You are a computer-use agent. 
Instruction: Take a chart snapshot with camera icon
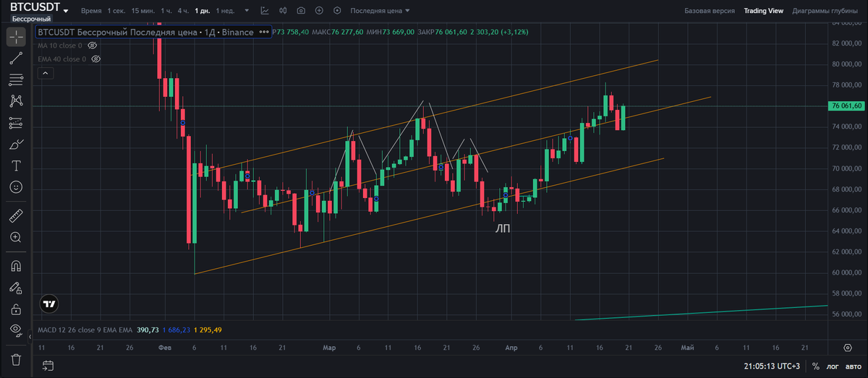point(300,12)
